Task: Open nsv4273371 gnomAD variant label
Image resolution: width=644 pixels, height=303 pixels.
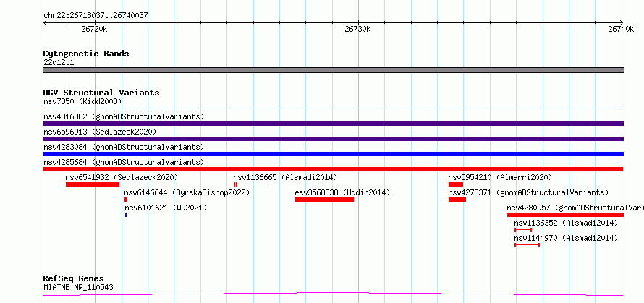Action: [x=528, y=192]
